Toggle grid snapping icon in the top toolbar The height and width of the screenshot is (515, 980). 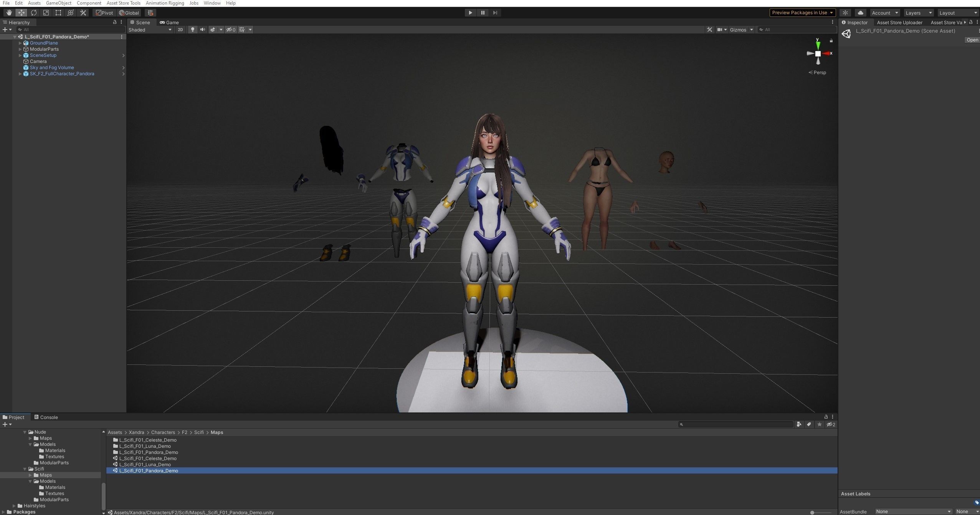[x=150, y=13]
